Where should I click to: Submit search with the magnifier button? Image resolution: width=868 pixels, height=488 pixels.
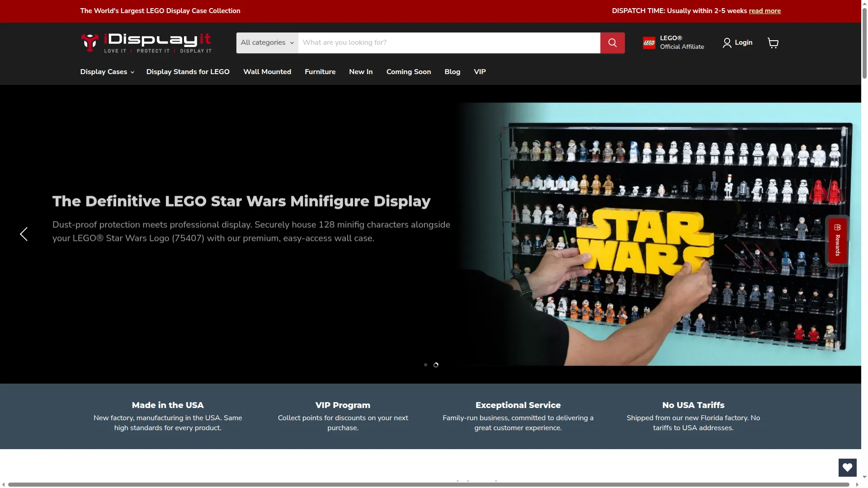[x=613, y=43]
